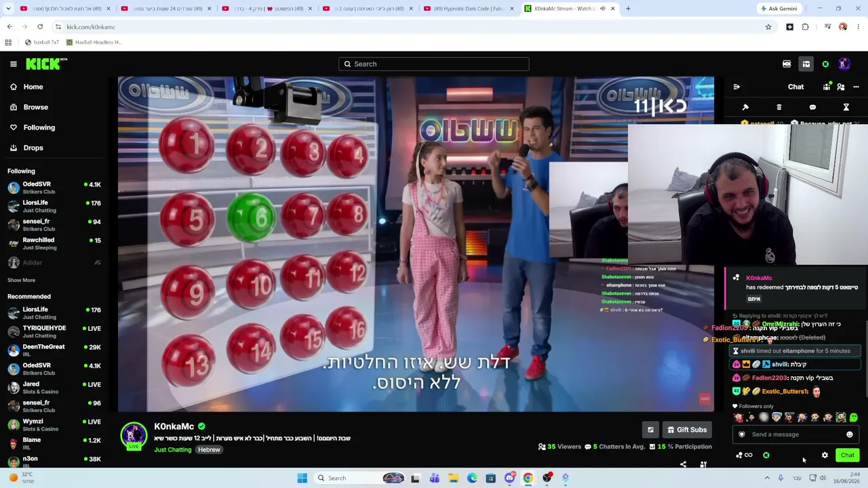Open a new browser tab
This screenshot has width=868, height=488.
coord(628,9)
